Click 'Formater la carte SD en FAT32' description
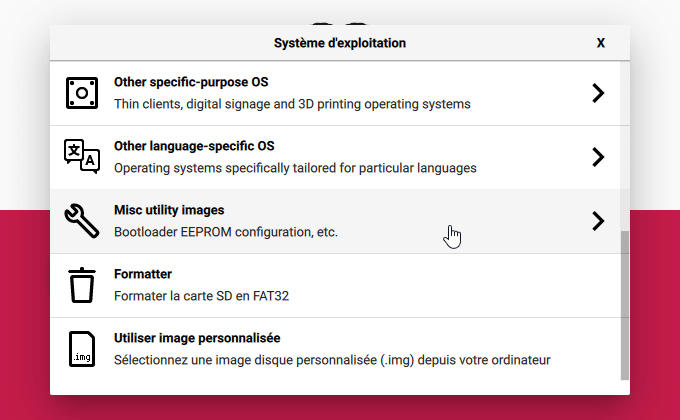The image size is (680, 420). pyautogui.click(x=201, y=296)
